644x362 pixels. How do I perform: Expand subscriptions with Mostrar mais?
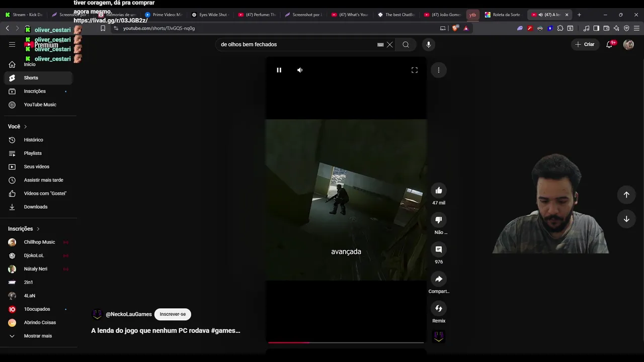[38, 336]
